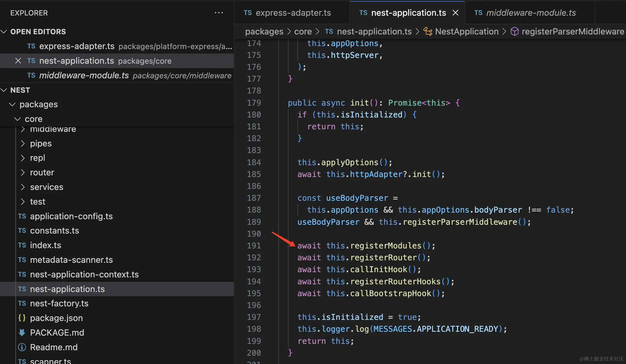This screenshot has width=626, height=364.
Task: Open express-adapter.ts from Open Editors
Action: (x=117, y=46)
